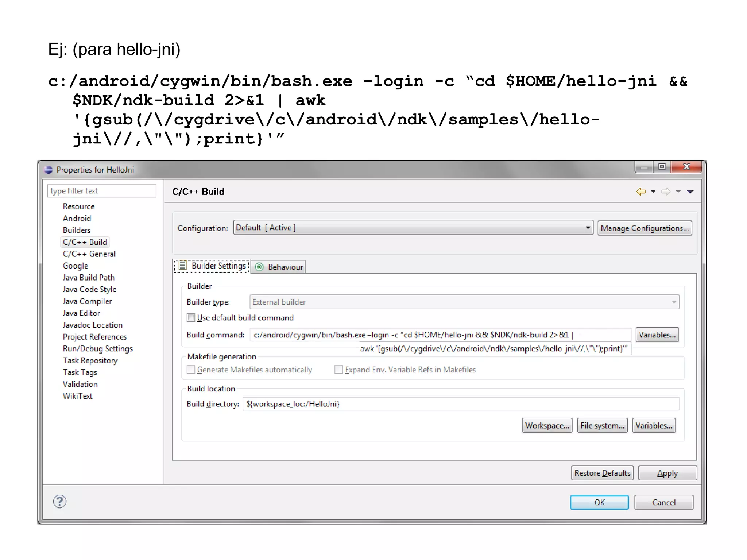The width and height of the screenshot is (747, 560).
Task: Select Run/Debug Settings tree item
Action: click(x=97, y=349)
